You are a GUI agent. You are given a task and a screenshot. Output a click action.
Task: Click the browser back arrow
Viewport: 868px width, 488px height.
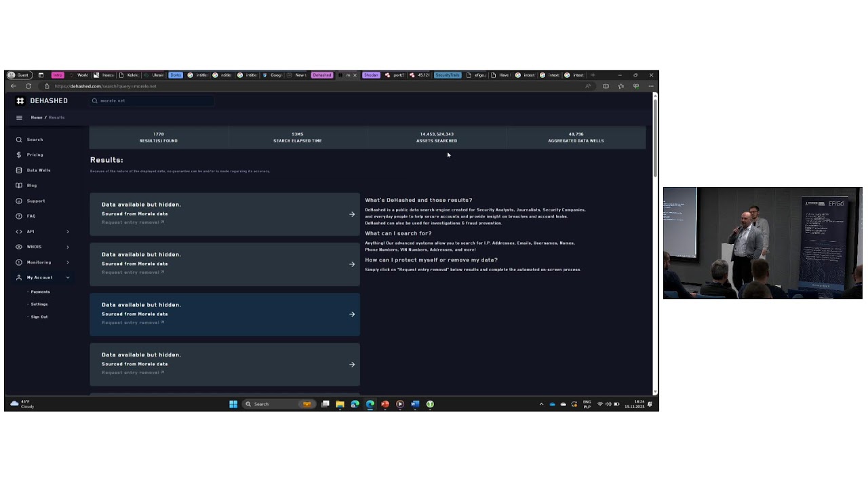pos(13,86)
